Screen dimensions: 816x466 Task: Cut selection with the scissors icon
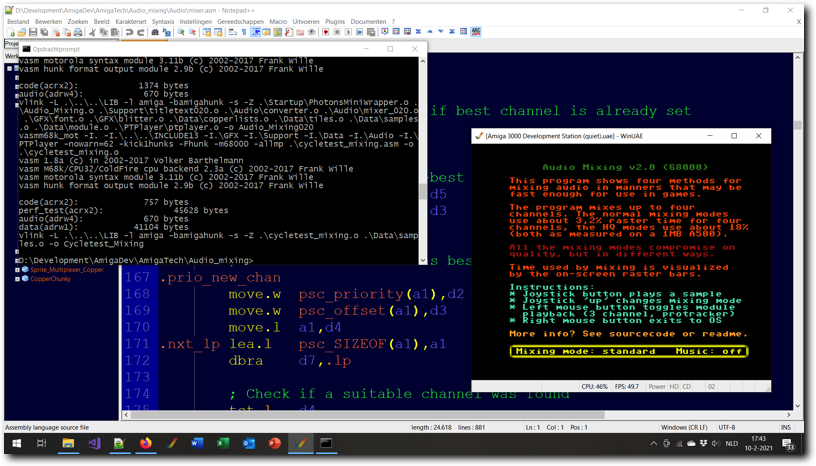(92, 32)
